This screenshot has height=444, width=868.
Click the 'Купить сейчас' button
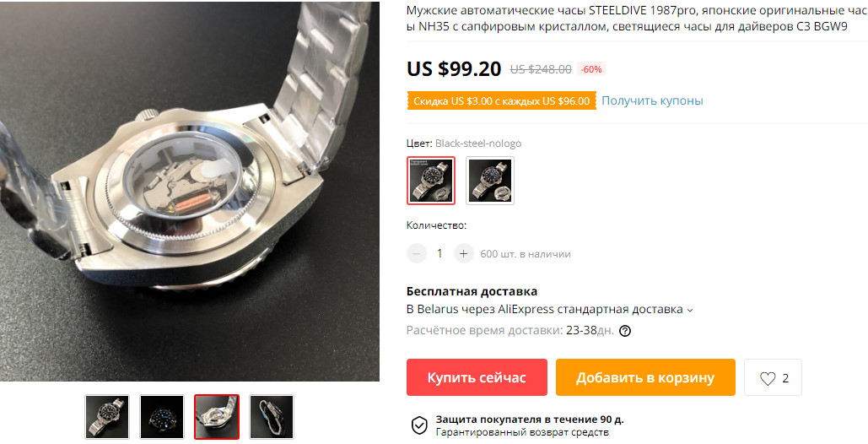click(x=477, y=377)
